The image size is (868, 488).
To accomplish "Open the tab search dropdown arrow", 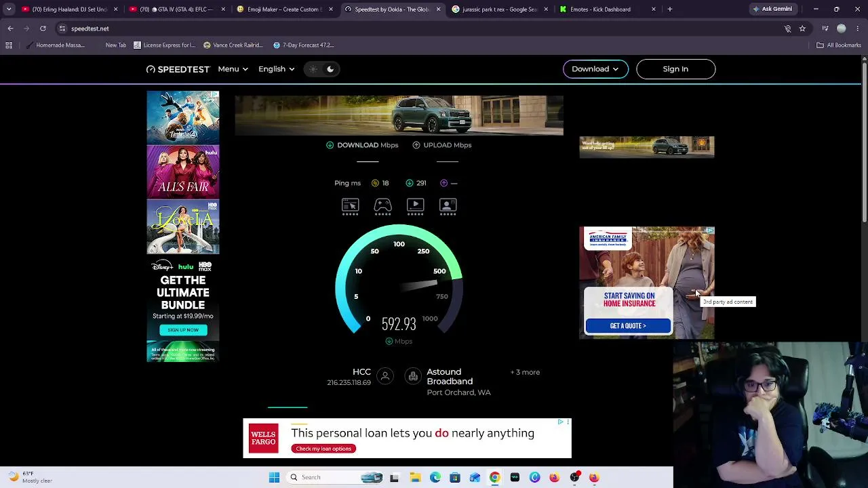I will point(9,9).
